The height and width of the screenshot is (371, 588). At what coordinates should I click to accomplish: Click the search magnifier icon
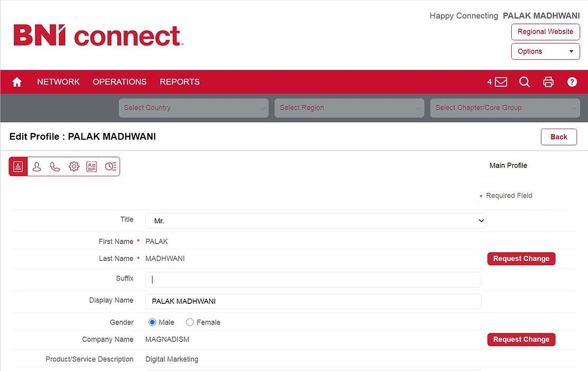click(524, 82)
